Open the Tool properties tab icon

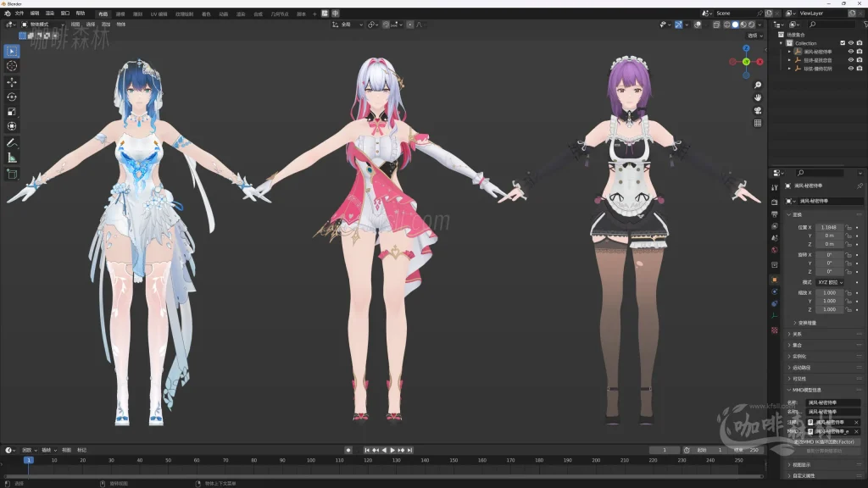[x=775, y=187]
